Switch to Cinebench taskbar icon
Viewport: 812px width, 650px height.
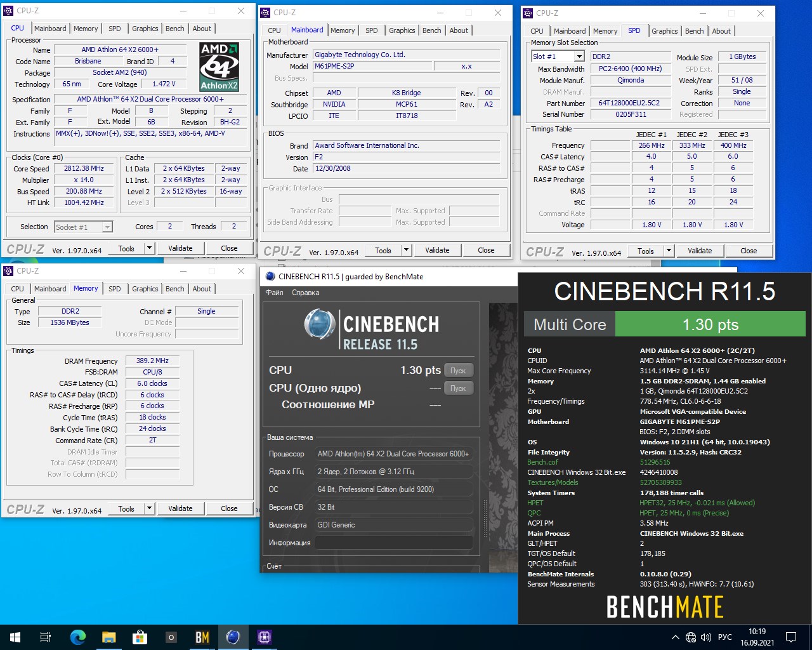coord(233,637)
